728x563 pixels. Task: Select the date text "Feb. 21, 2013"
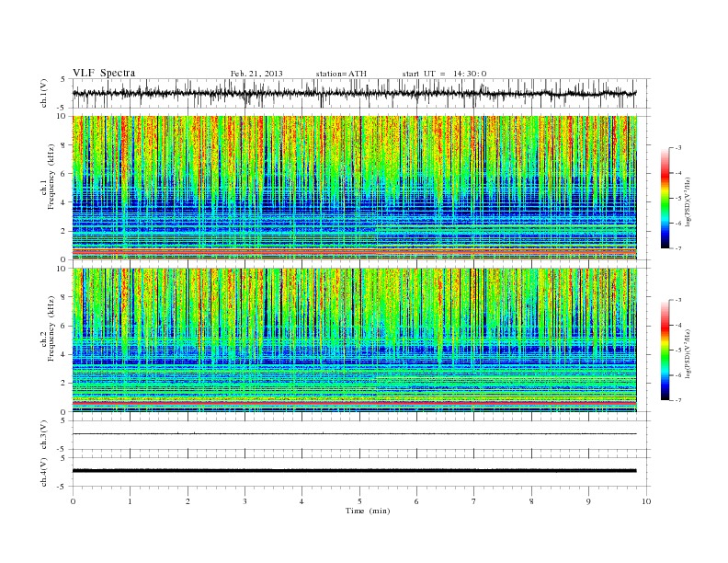click(256, 74)
